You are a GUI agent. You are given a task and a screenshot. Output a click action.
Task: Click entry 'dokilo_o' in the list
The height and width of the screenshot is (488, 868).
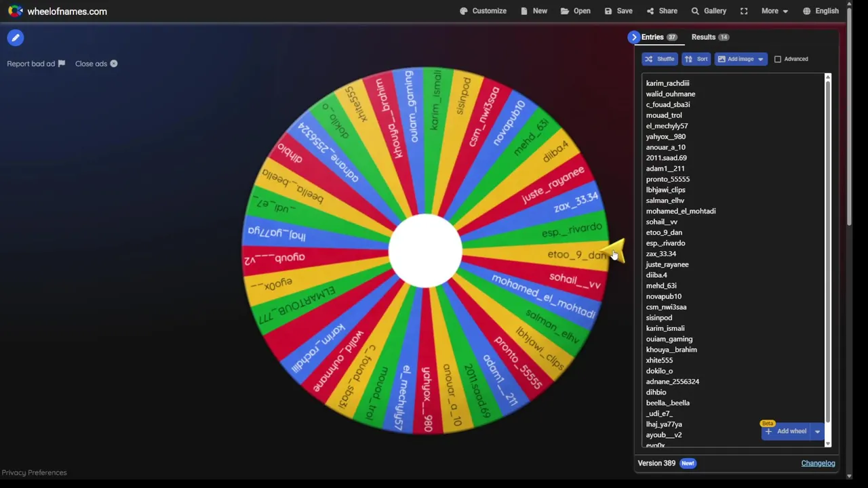pyautogui.click(x=659, y=371)
